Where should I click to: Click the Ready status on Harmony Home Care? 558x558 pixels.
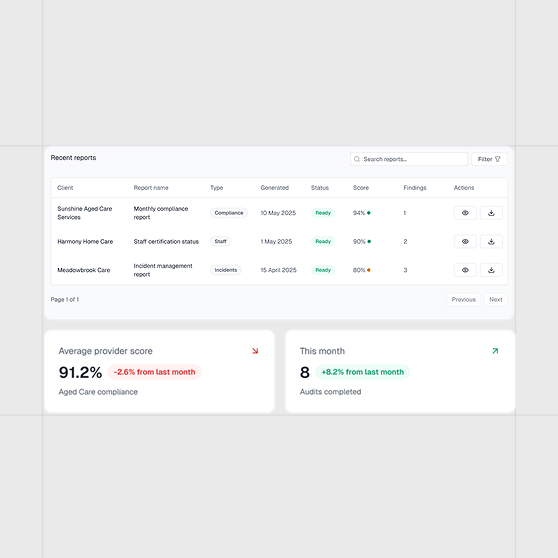click(323, 241)
